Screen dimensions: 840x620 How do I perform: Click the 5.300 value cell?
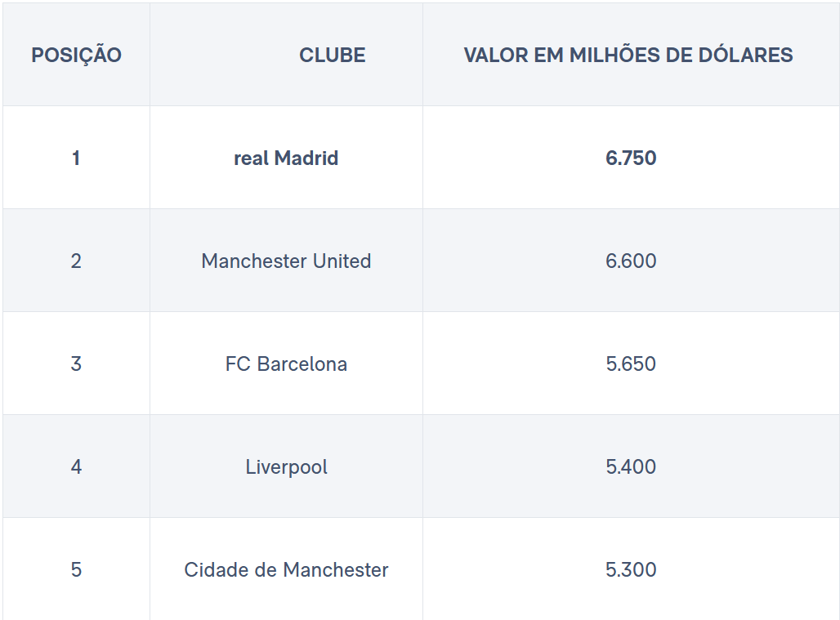pos(631,569)
